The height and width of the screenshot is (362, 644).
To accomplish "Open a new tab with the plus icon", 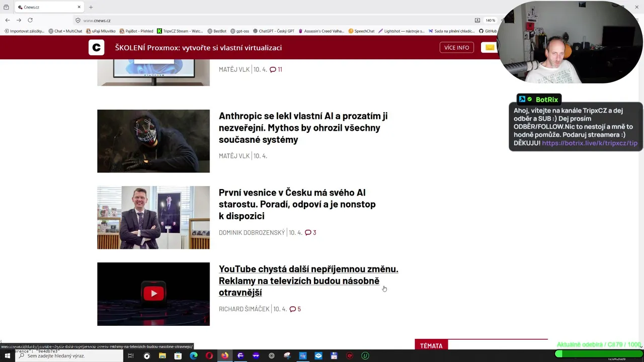I will tap(91, 7).
